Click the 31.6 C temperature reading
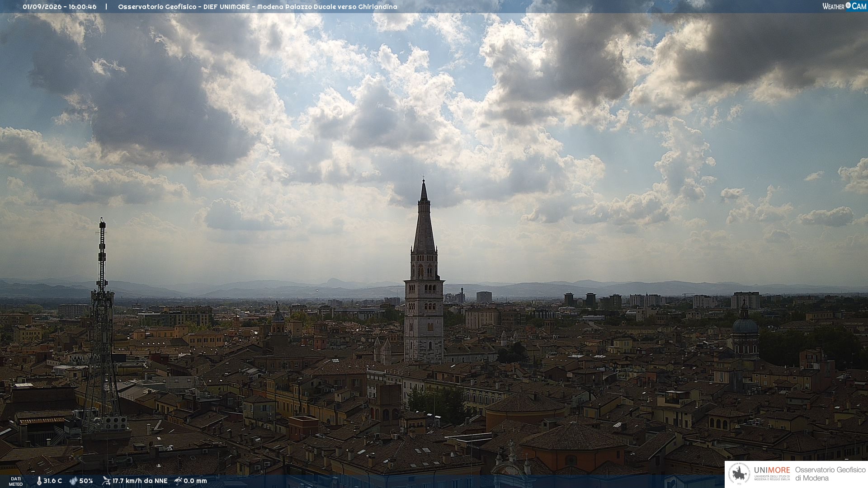Viewport: 868px width, 488px height. (52, 481)
